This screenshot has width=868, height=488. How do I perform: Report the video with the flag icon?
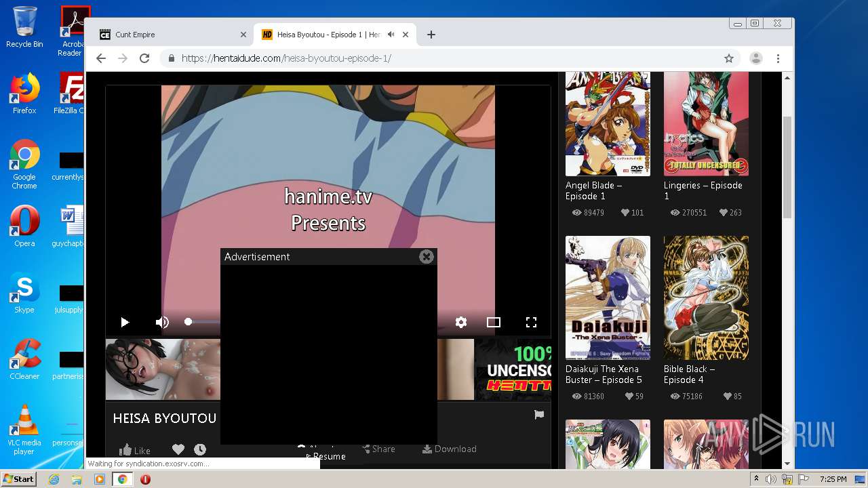[x=539, y=415]
